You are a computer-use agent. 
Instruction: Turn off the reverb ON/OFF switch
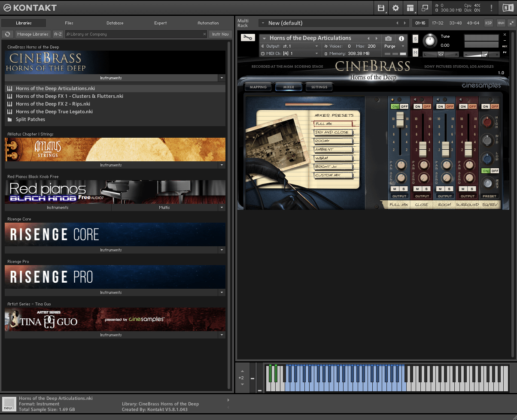pyautogui.click(x=495, y=171)
